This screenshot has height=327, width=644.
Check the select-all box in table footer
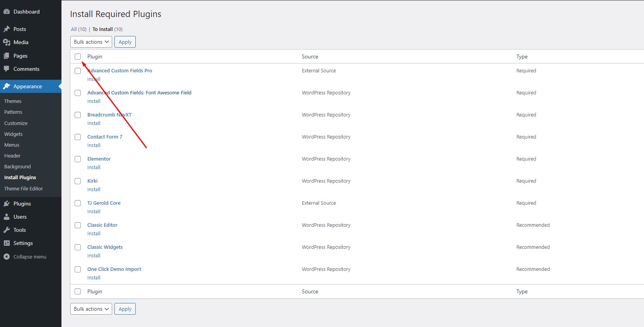[x=78, y=291]
